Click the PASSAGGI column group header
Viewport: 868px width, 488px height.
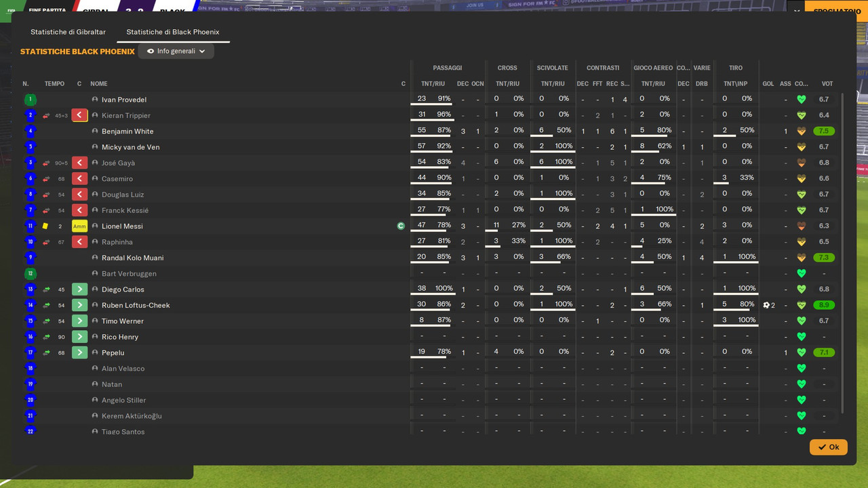click(448, 68)
